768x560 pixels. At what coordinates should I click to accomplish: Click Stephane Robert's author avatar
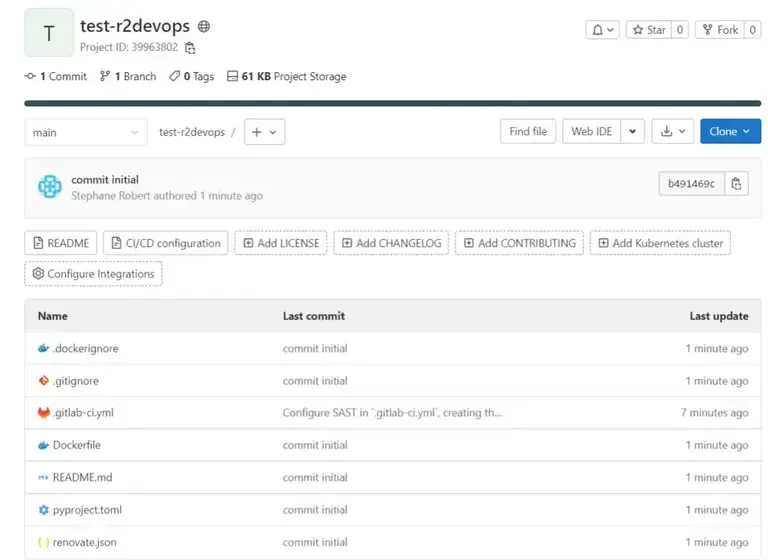(x=50, y=187)
